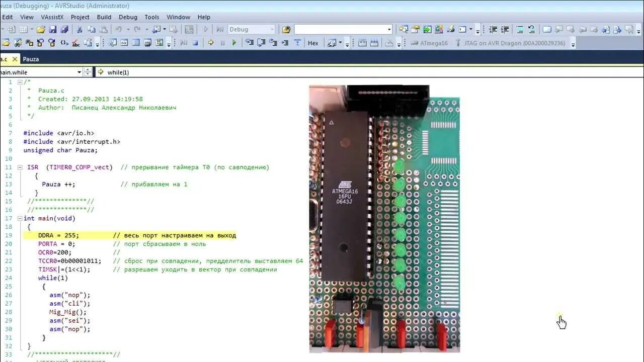Click the decrease indent icon
Viewport: 644px width, 362px height.
(493, 29)
